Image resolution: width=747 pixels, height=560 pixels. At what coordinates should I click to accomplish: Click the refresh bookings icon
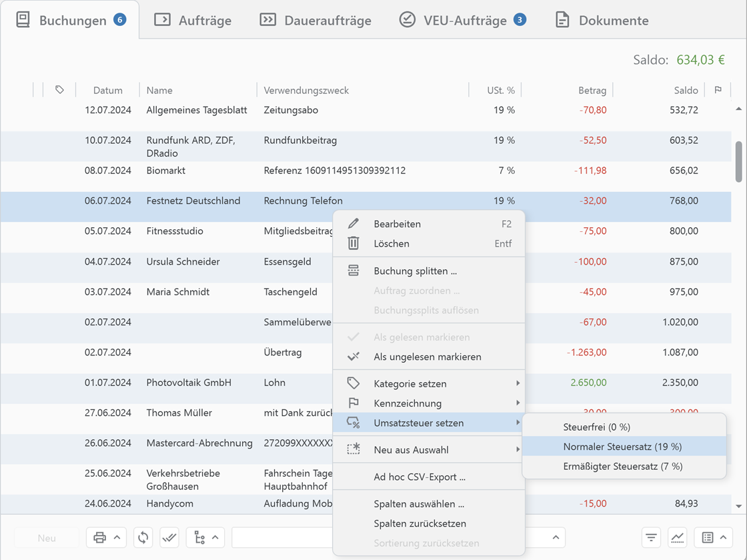(143, 537)
